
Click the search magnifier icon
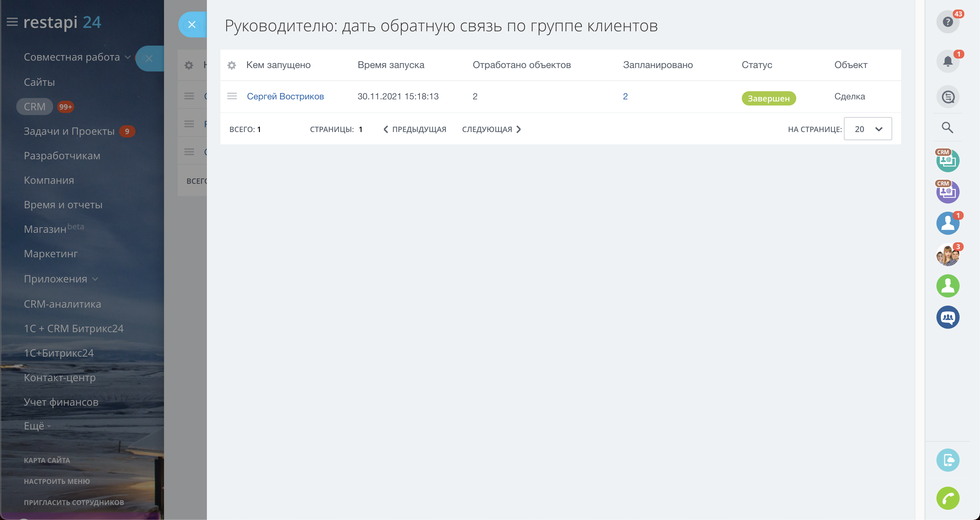tap(947, 128)
